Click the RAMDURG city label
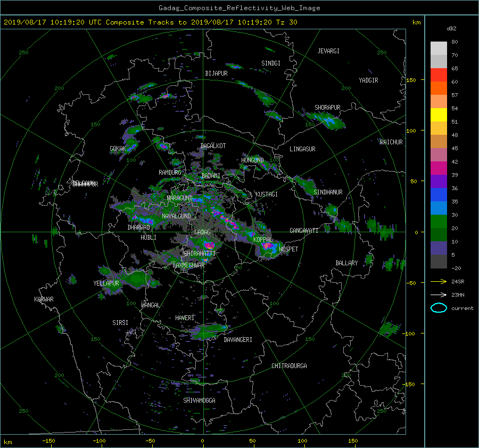This screenshot has height=448, width=479. (x=170, y=173)
